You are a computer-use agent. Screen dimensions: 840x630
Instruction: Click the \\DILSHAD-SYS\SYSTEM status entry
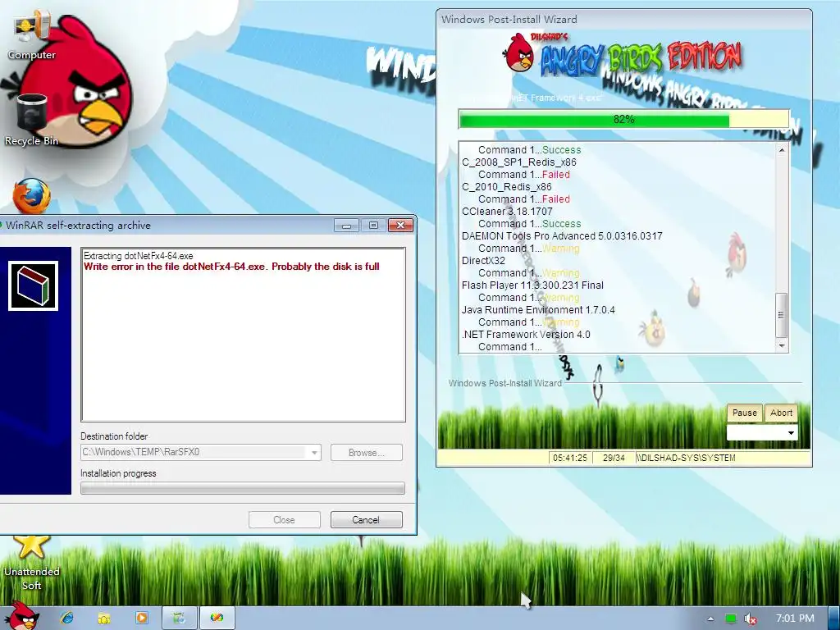687,458
